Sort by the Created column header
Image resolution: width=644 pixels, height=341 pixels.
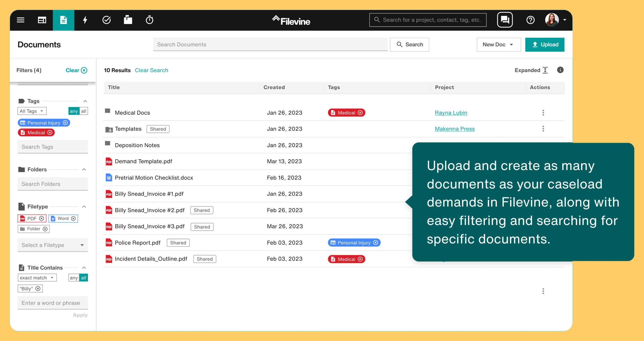274,87
